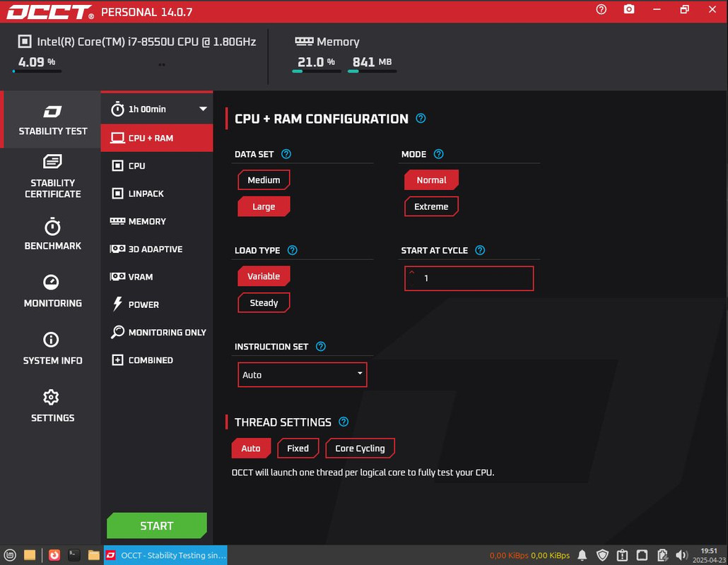Click the System Info icon
This screenshot has height=565, width=728.
(51, 340)
